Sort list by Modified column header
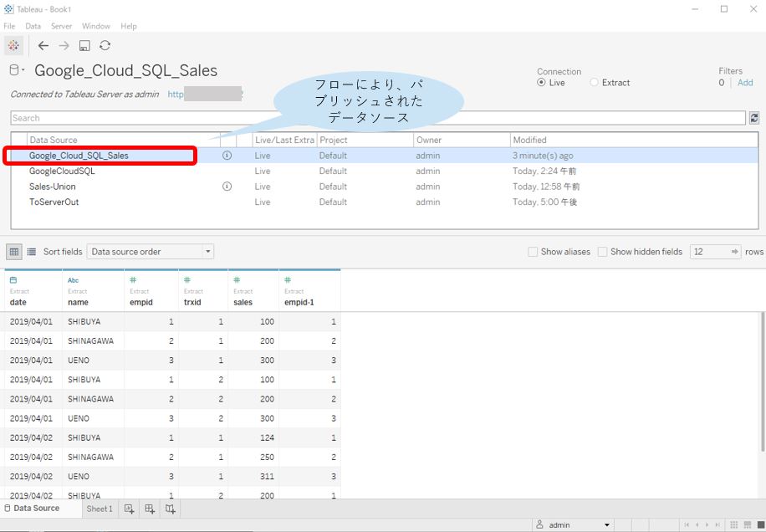 coord(634,141)
